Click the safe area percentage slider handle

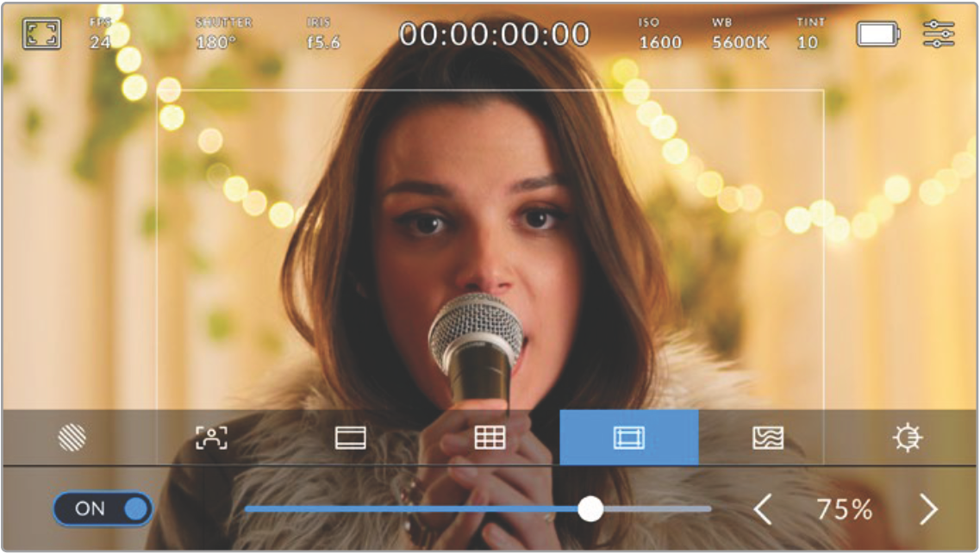click(590, 509)
